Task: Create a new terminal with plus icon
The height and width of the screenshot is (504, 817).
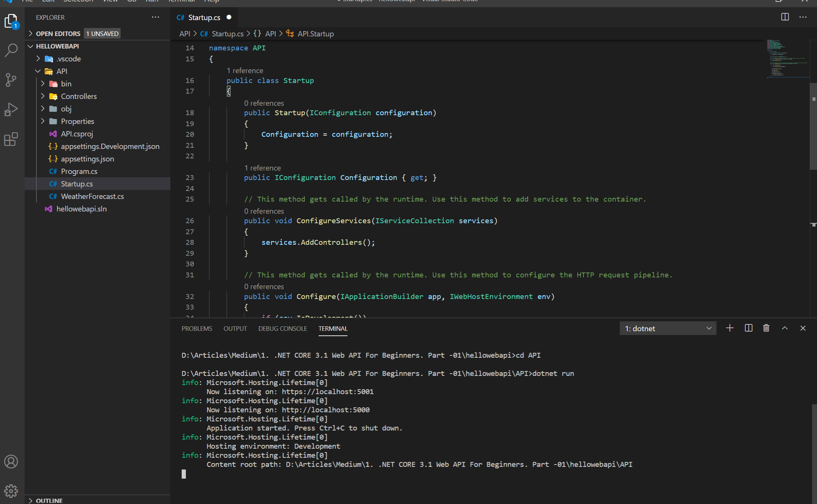Action: [x=730, y=328]
